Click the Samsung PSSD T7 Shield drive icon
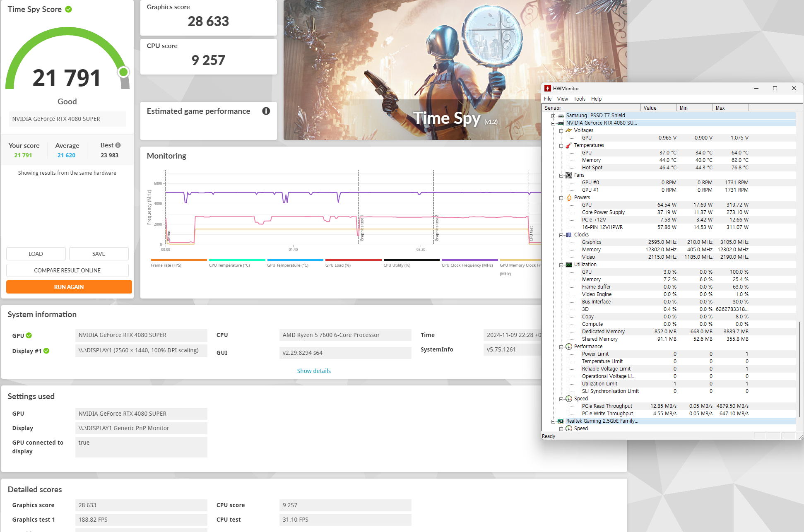This screenshot has width=804, height=532. [561, 116]
